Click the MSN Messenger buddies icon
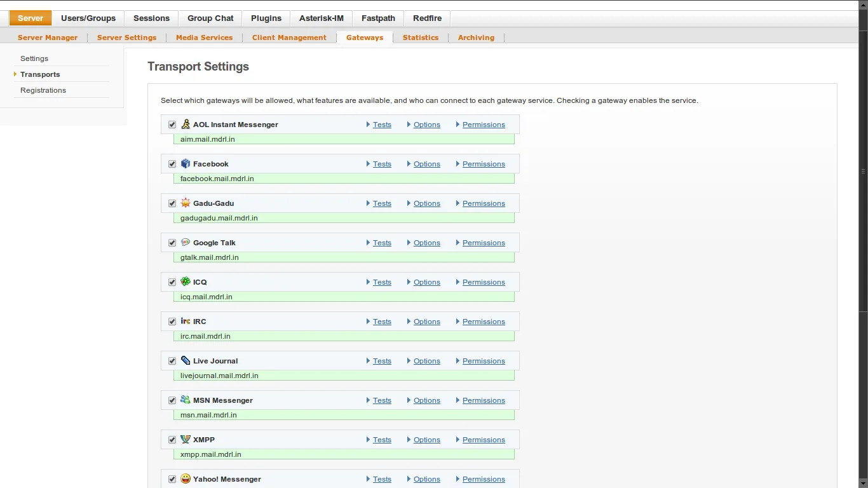The width and height of the screenshot is (868, 488). [186, 400]
